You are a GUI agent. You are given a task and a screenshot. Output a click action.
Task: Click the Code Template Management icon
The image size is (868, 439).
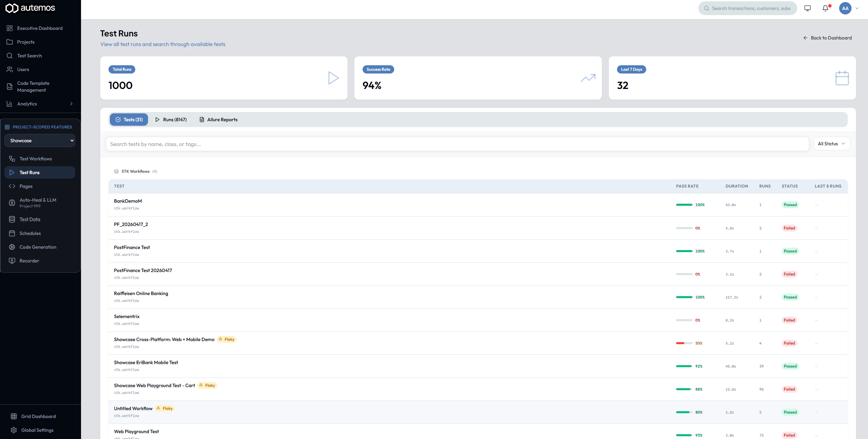[10, 87]
